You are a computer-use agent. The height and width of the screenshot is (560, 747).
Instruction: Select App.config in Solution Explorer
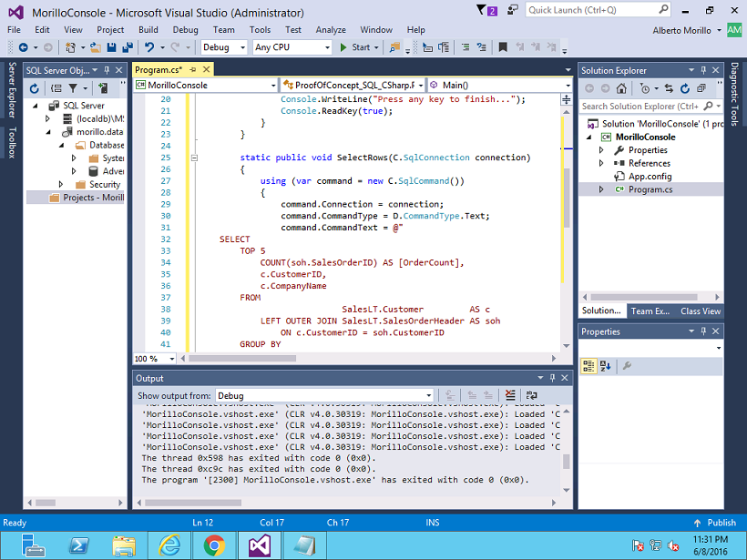650,176
